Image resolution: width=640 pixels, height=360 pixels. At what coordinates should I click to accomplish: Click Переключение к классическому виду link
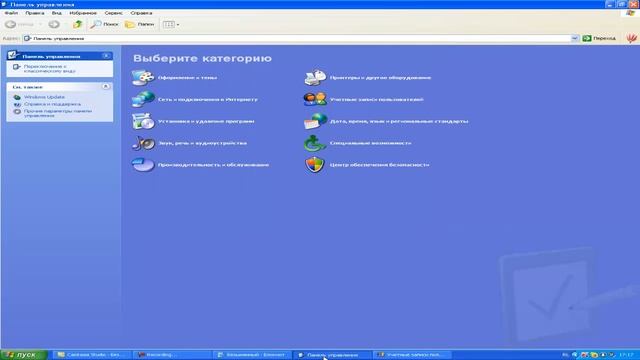point(49,69)
